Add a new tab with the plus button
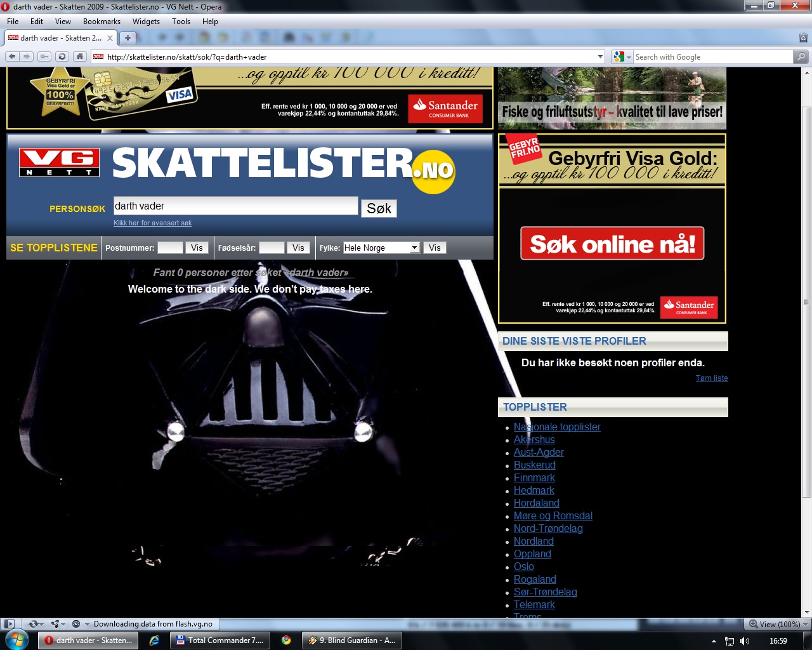 point(128,38)
